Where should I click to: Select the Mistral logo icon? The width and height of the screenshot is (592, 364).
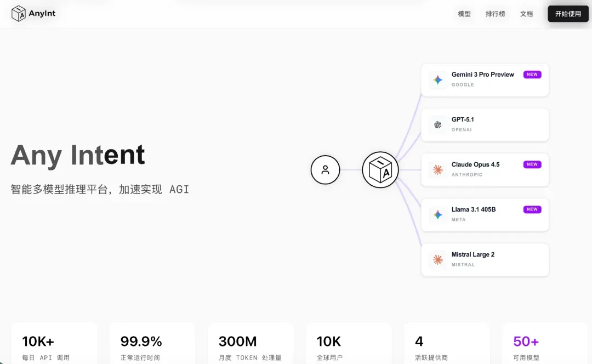437,260
